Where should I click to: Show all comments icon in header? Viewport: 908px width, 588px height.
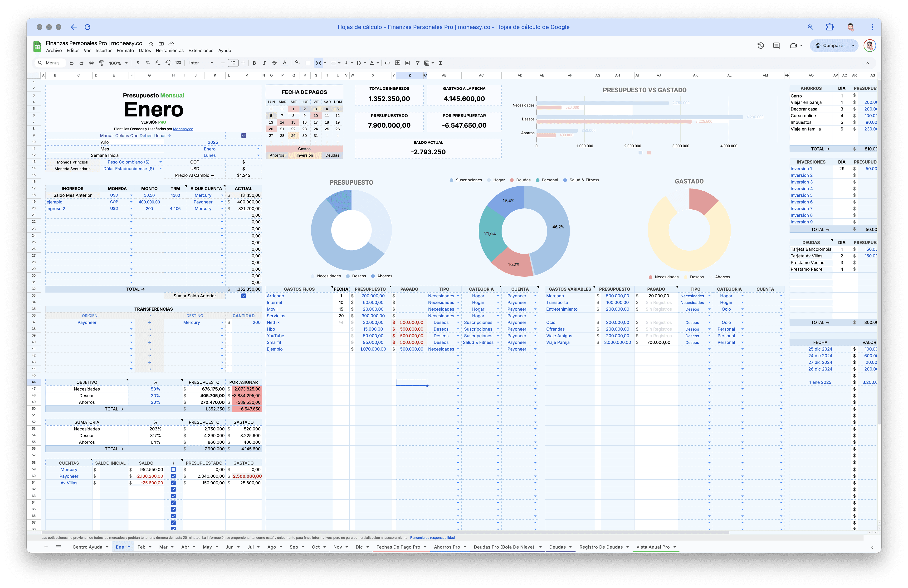point(776,46)
